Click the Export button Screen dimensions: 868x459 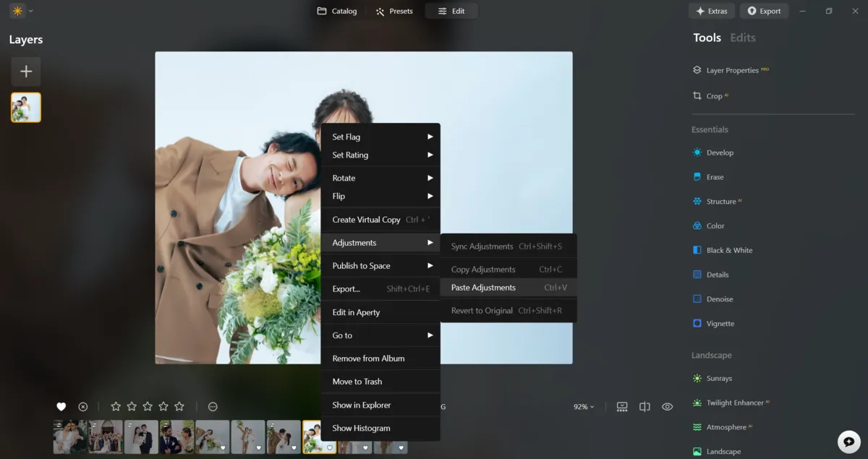[764, 11]
